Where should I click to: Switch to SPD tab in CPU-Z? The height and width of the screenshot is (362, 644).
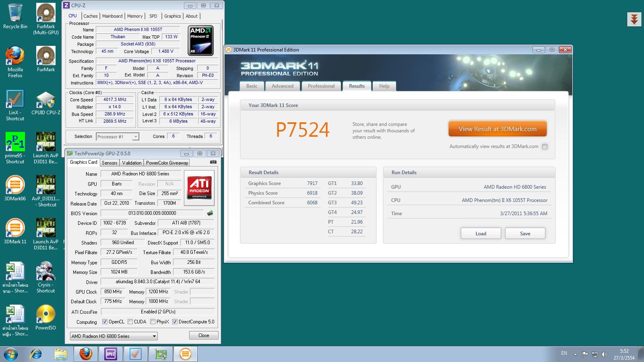pos(153,16)
